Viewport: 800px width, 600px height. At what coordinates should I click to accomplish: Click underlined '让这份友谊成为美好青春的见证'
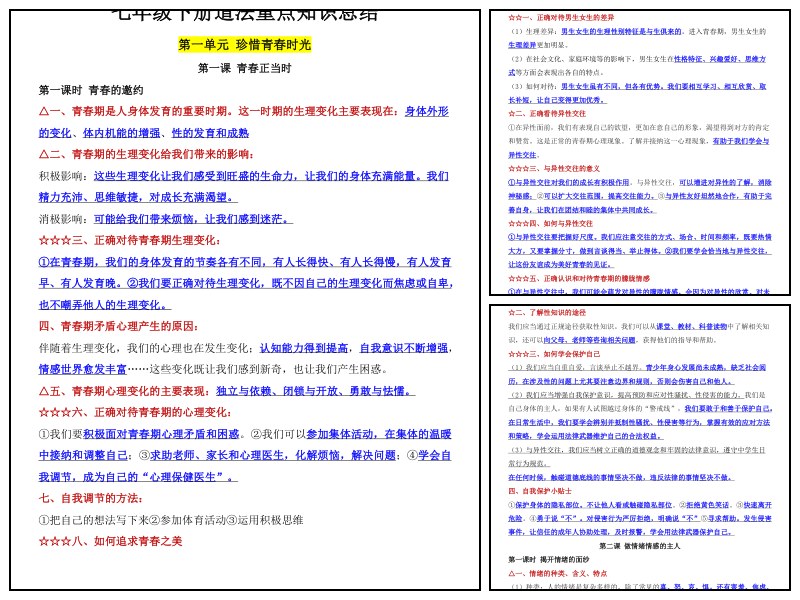click(x=561, y=264)
